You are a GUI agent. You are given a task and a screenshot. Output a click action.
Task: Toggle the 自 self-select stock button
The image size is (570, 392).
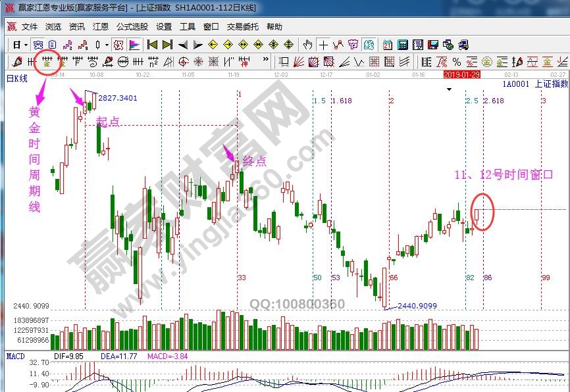click(x=51, y=45)
